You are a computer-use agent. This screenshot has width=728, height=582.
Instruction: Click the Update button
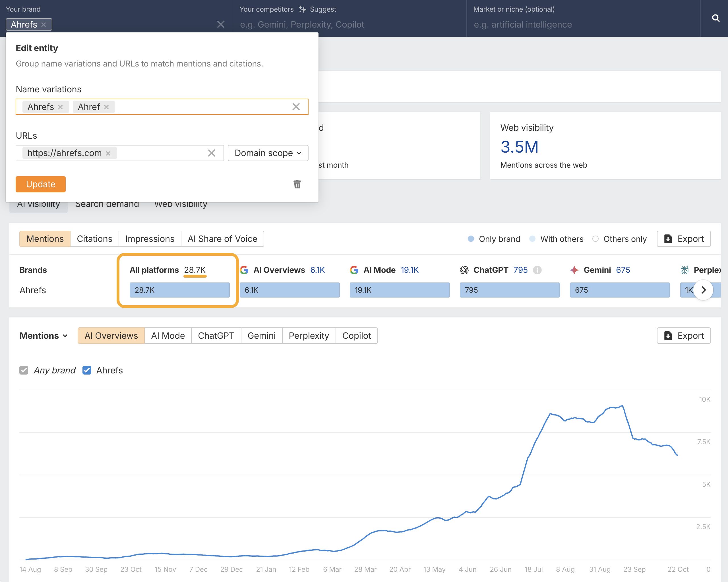pyautogui.click(x=40, y=184)
